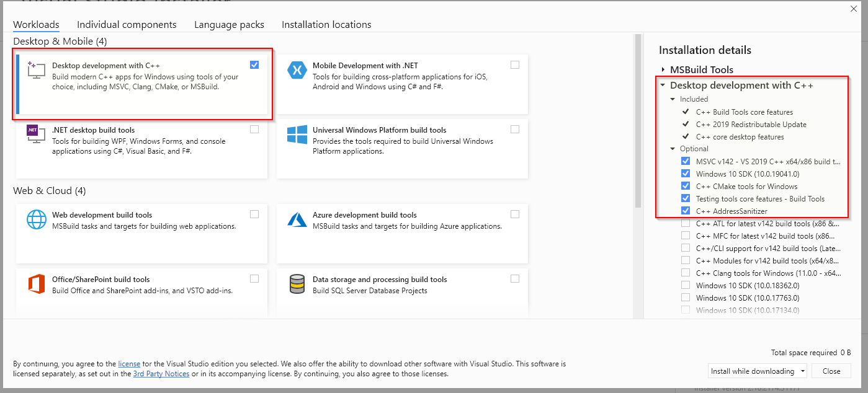Enable C++ Clang tools for Windows
Screen dimensions: 868x393
686,273
